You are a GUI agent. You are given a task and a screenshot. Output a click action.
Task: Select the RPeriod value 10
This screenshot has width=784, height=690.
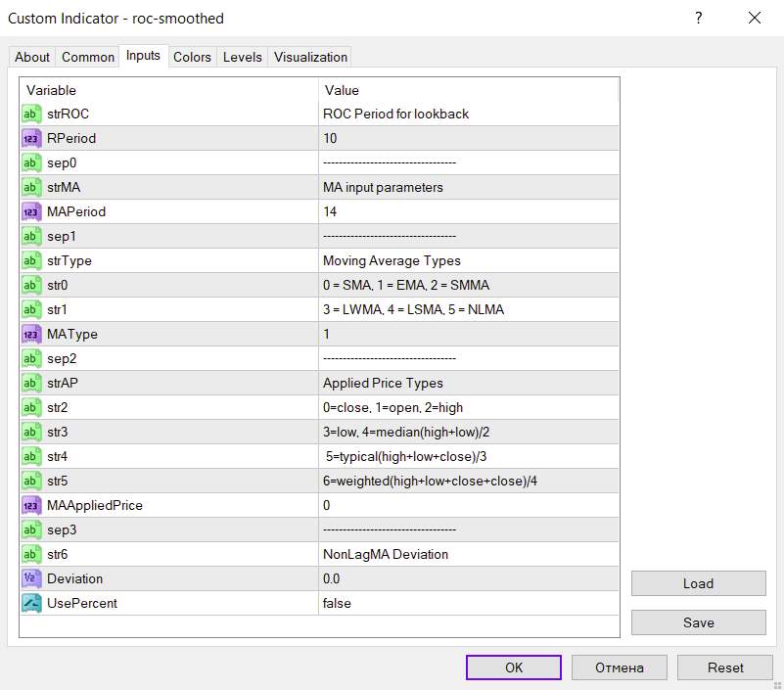330,139
